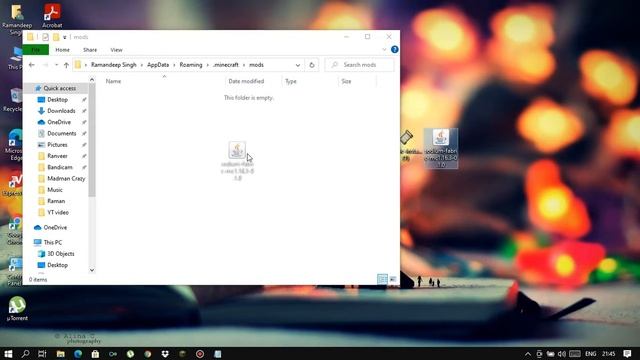Select the dragged sodium-fabric jar inside the mods folder
Screen dimensions: 640x360
coord(238,161)
